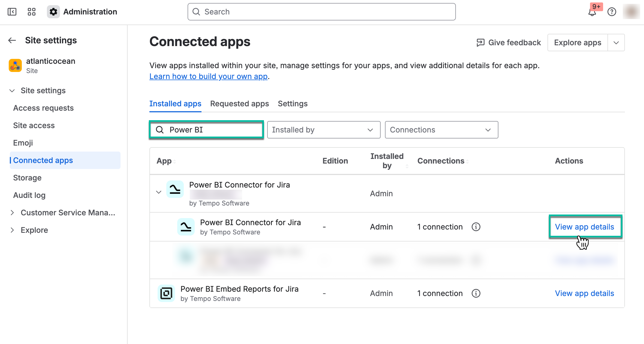Collapse the left sidebar panel
The width and height of the screenshot is (644, 344).
[11, 12]
